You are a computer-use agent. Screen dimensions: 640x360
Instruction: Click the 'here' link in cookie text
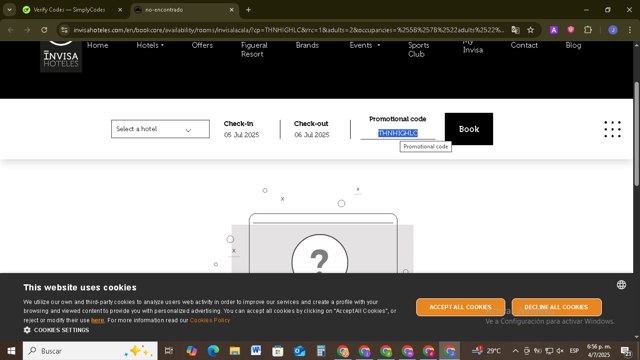(x=98, y=320)
